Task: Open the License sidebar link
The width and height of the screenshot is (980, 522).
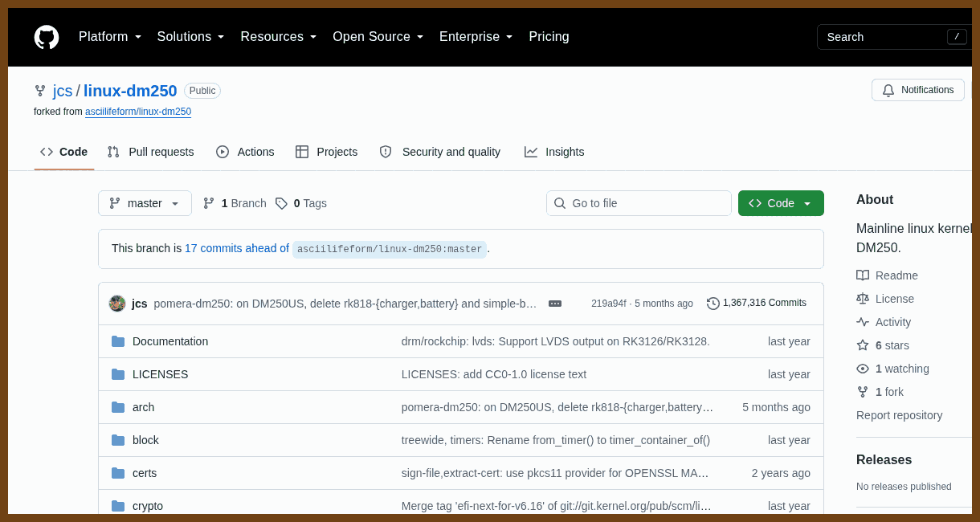Action: [x=885, y=299]
